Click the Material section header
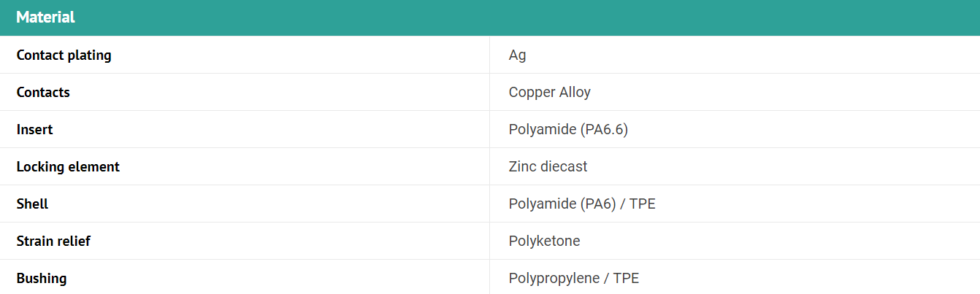Viewport: 980px width, 294px height. 45,18
